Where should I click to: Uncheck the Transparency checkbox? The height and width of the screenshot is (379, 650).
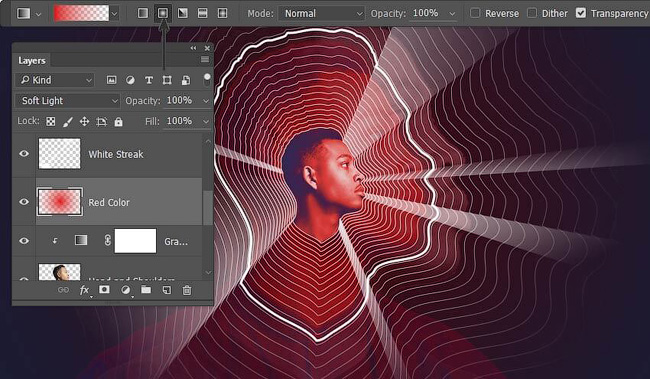[581, 13]
